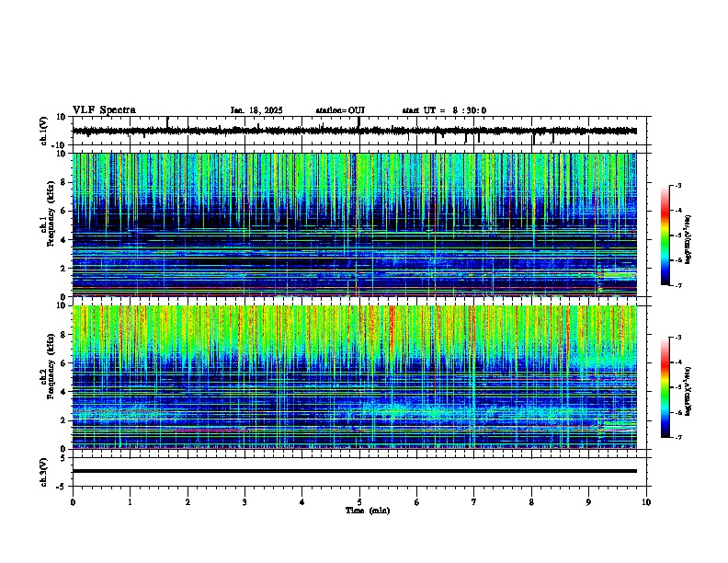Click time axis tick label "9"
Screen dimensions: 728x563
(x=588, y=502)
